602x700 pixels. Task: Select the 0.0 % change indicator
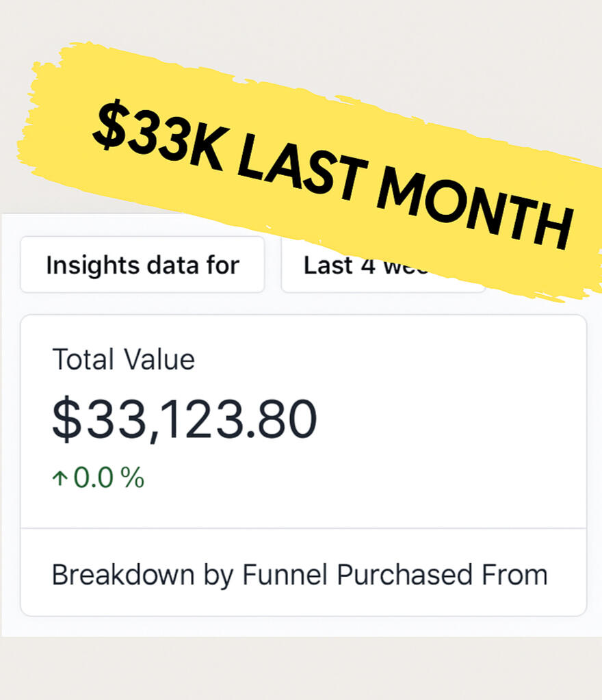pos(99,478)
